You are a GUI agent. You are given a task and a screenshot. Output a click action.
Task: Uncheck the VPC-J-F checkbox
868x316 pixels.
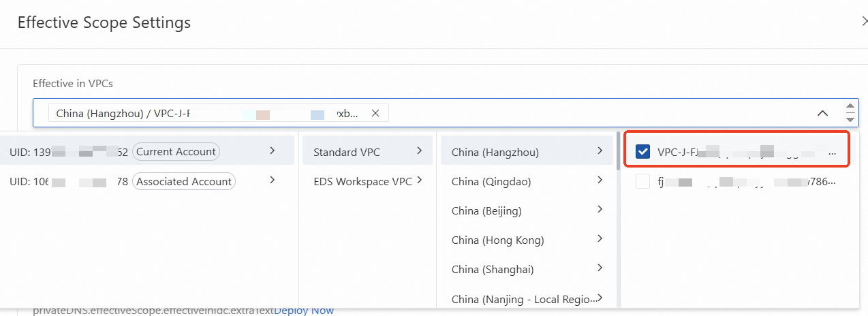coord(642,152)
